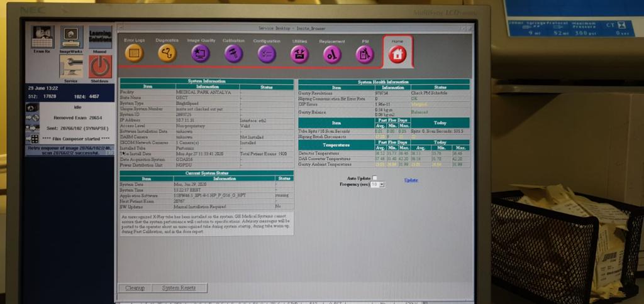
Task: Open the Utilities toolbox icon
Action: pos(299,54)
